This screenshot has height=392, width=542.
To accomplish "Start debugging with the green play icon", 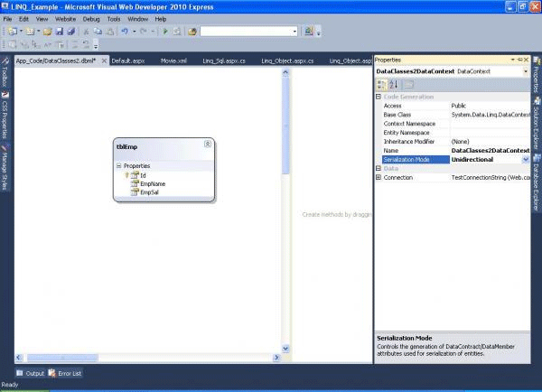I will click(x=165, y=32).
